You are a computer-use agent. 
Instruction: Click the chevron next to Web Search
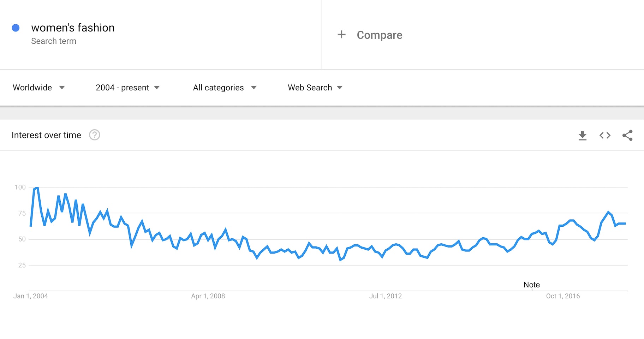pyautogui.click(x=340, y=88)
